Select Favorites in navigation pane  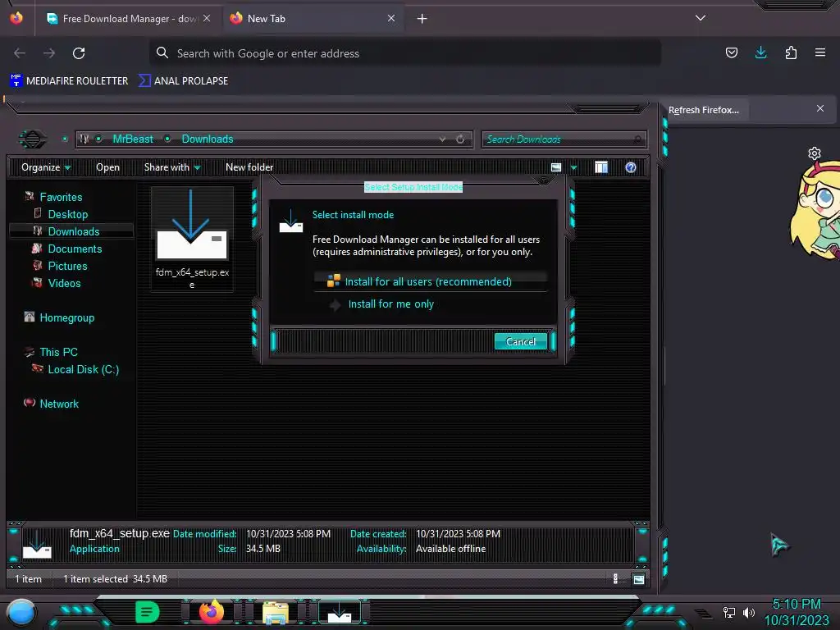point(61,197)
